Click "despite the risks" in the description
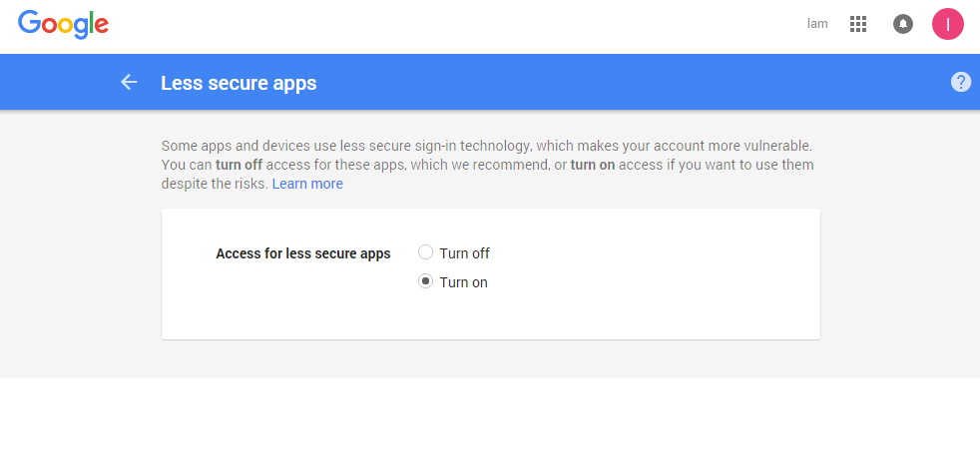The height and width of the screenshot is (459, 980). coord(214,184)
